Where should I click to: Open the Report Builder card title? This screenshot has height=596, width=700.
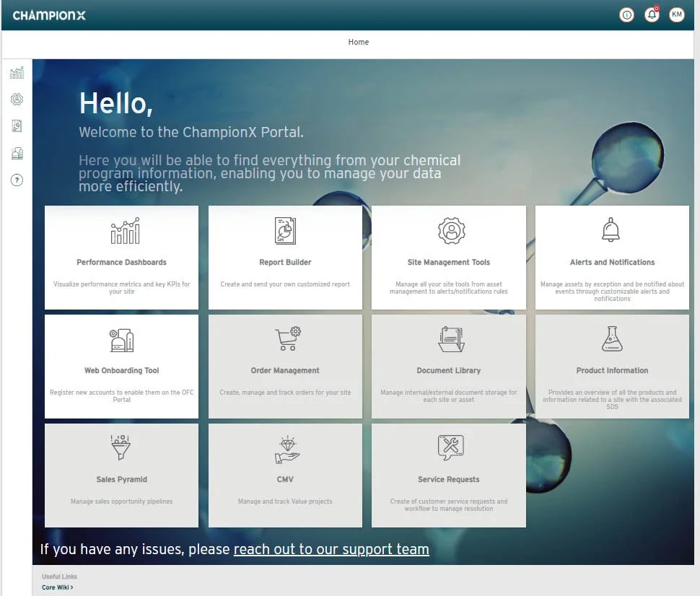pos(285,262)
